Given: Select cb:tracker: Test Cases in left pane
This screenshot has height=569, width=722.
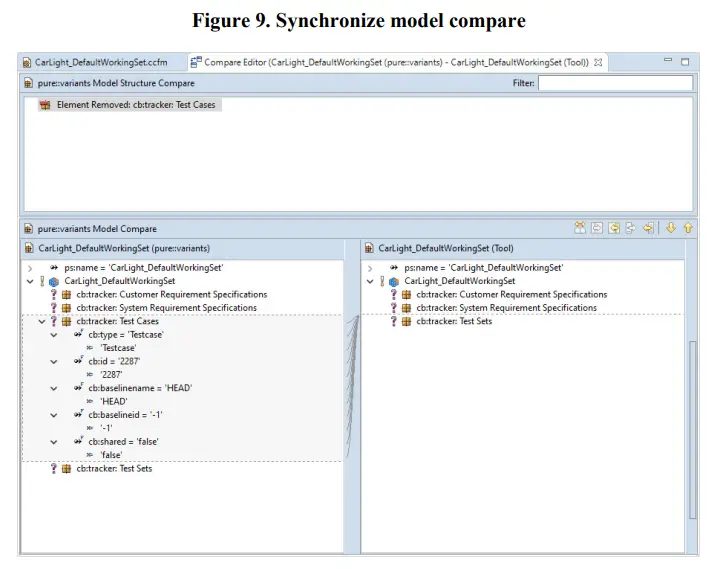Looking at the screenshot, I should [x=117, y=321].
